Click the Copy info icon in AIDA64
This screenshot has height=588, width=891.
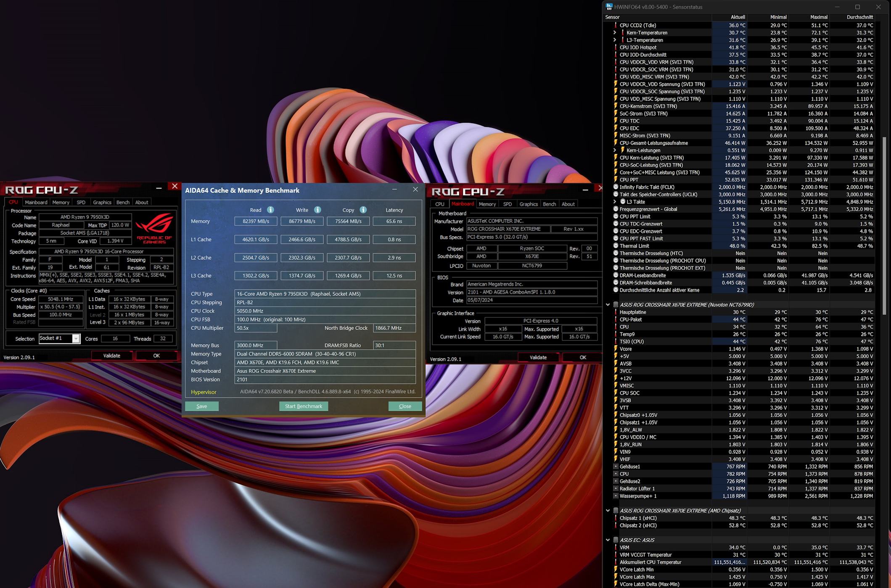(x=363, y=210)
